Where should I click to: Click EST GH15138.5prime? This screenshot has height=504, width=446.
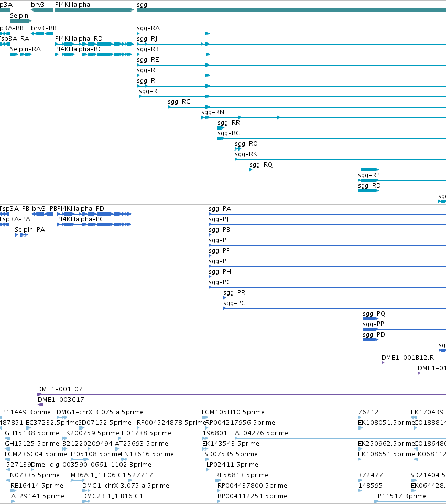click(8, 438)
